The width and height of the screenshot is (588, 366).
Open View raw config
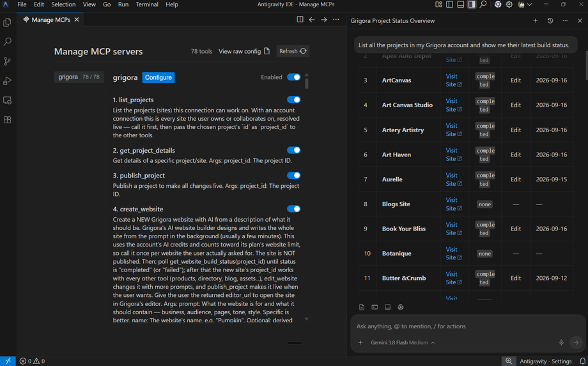coord(244,51)
